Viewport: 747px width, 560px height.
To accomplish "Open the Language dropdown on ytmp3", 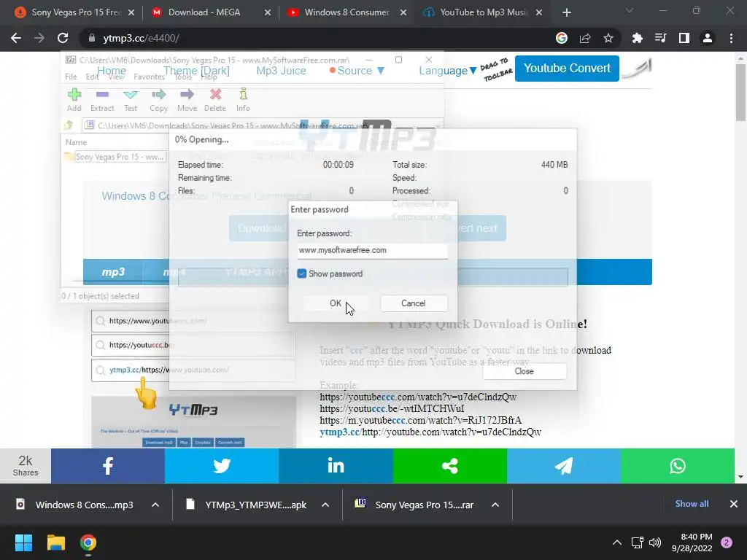I will point(447,71).
